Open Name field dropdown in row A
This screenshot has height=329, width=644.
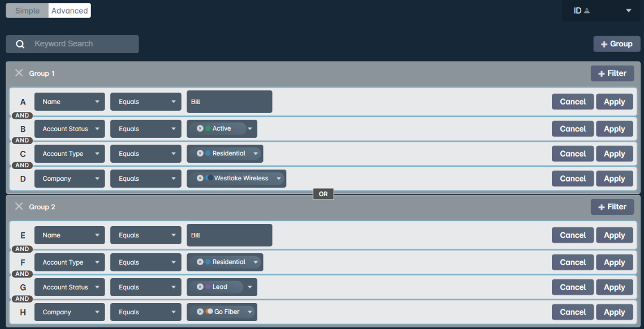(x=70, y=102)
